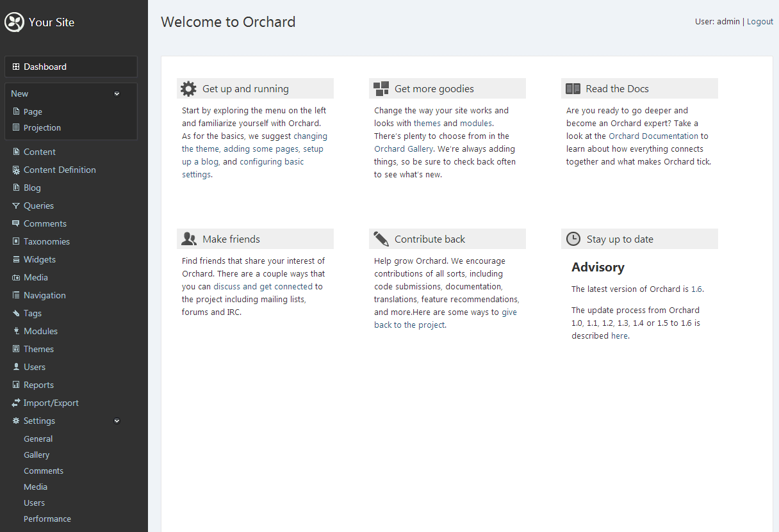
Task: Click the Get up and running heading
Action: pyautogui.click(x=245, y=88)
